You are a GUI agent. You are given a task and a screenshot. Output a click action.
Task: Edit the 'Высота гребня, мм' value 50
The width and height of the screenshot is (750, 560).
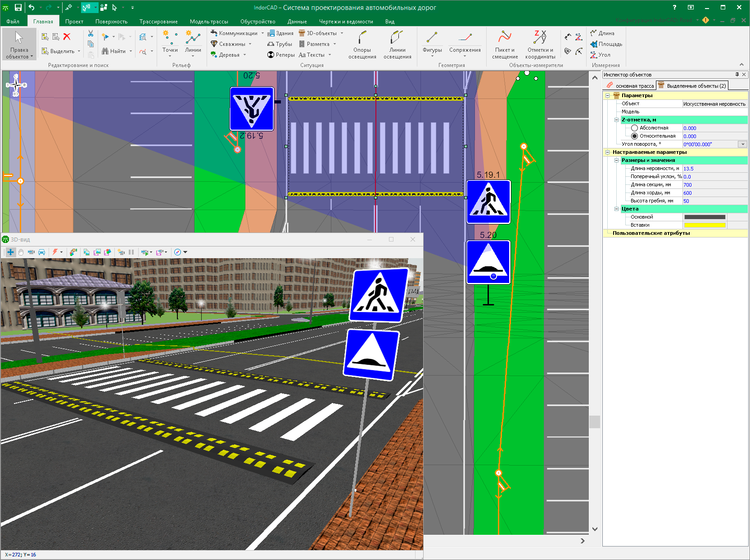(715, 201)
